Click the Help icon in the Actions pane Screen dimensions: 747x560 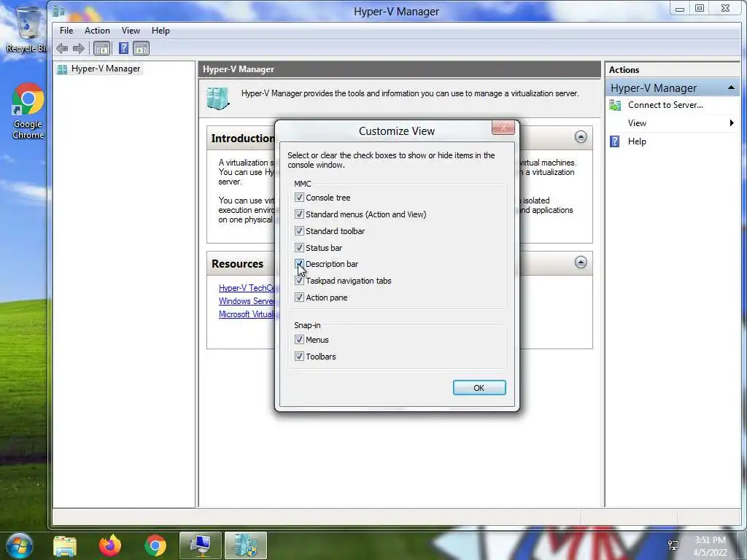(x=615, y=141)
